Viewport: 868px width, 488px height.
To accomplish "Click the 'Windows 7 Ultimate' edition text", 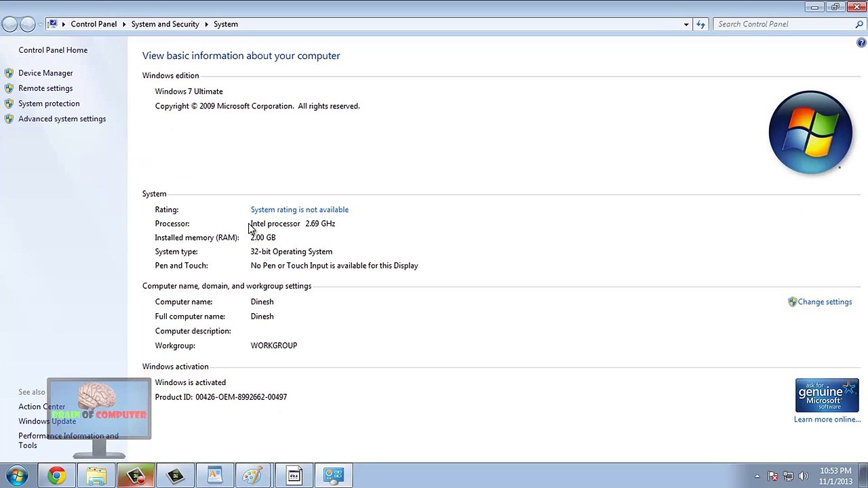I will [189, 91].
